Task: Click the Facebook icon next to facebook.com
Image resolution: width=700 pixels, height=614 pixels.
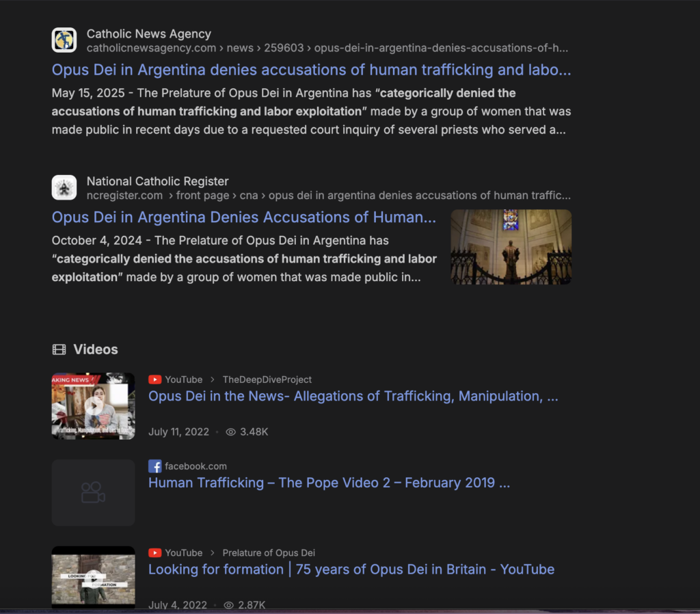Action: click(x=155, y=466)
